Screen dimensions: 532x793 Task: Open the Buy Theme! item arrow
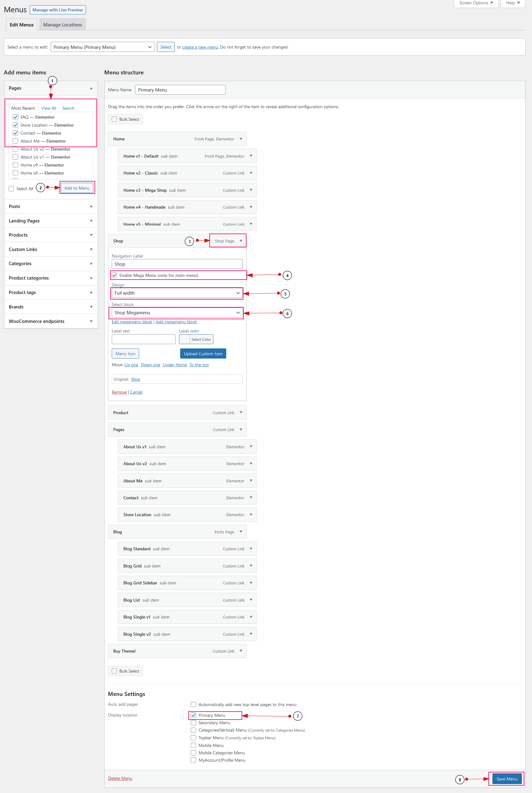(241, 651)
